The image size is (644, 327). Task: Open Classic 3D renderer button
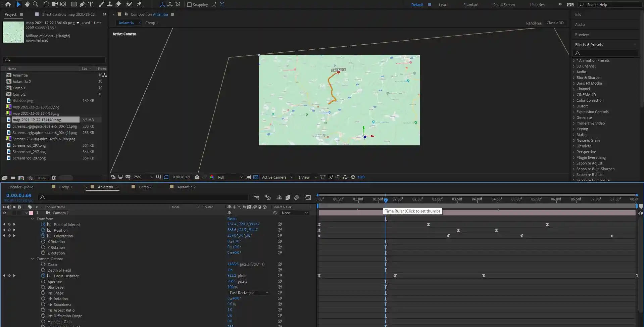(555, 23)
